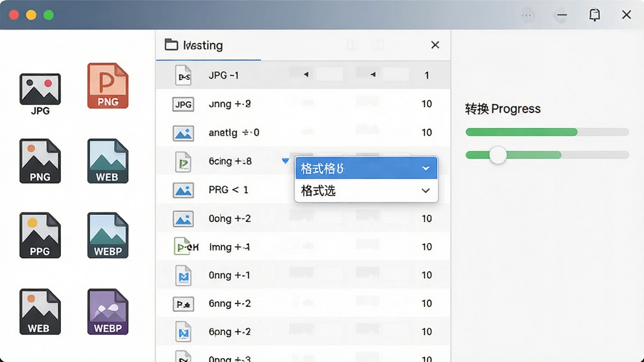This screenshot has width=644, height=362.
Task: Select the file name jnng +-9
Action: coord(230,104)
